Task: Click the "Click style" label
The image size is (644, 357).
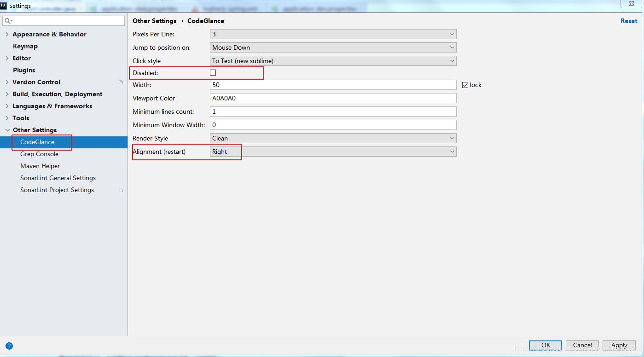Action: pyautogui.click(x=147, y=61)
